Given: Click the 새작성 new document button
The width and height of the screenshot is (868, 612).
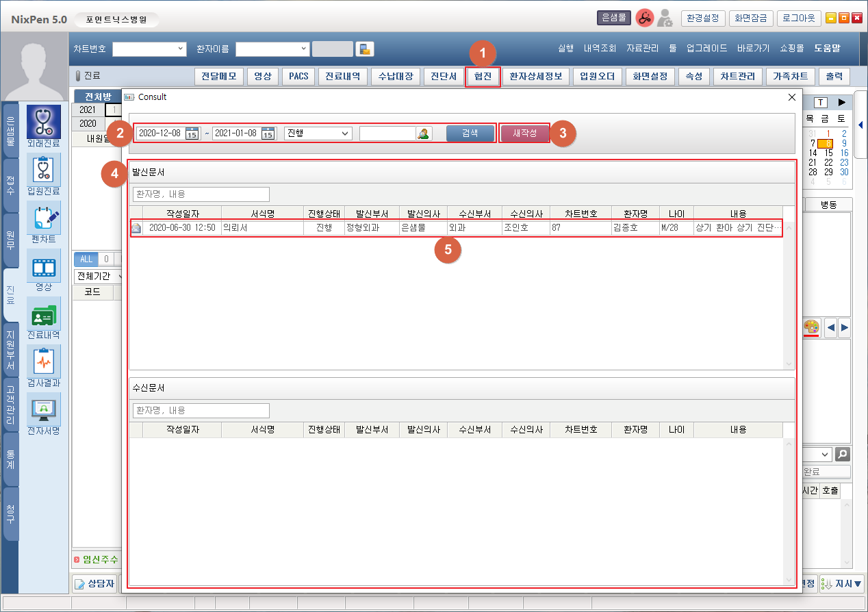Looking at the screenshot, I should 524,133.
